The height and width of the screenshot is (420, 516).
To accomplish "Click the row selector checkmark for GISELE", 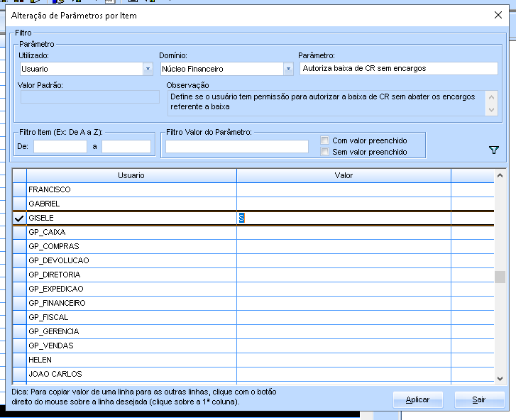I will tap(19, 219).
